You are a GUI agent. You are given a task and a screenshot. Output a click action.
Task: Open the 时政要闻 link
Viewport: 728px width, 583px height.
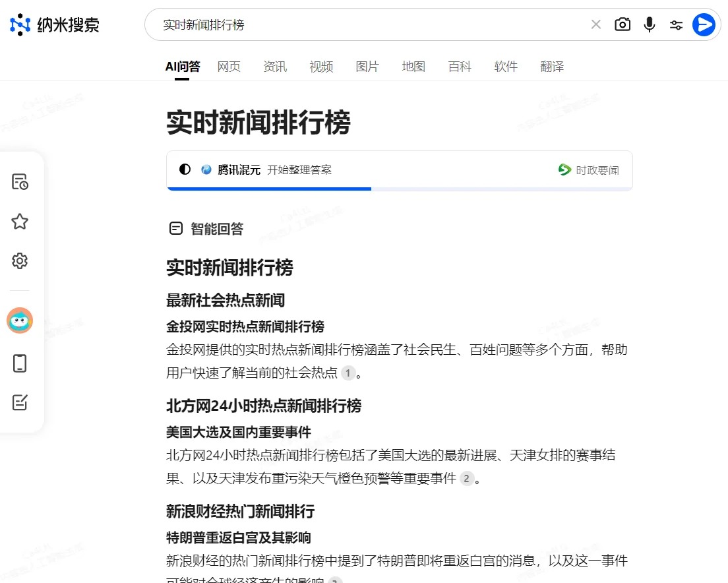pyautogui.click(x=589, y=169)
